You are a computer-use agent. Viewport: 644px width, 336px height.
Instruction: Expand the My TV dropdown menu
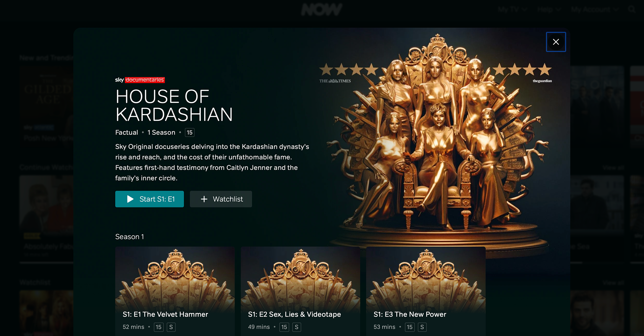click(x=512, y=10)
